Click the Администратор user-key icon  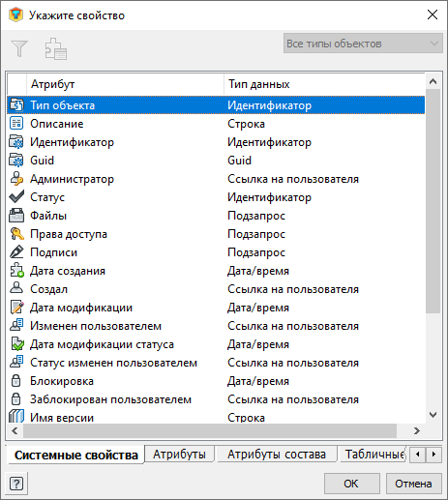point(16,179)
